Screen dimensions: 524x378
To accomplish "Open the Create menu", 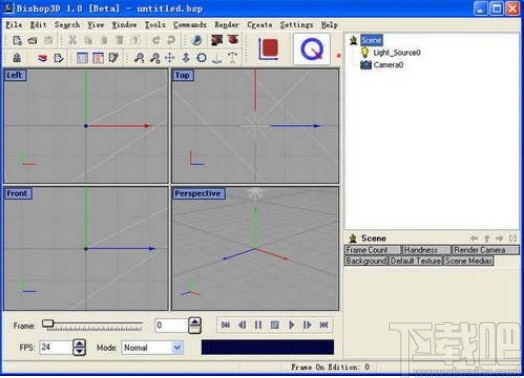I will coord(260,25).
